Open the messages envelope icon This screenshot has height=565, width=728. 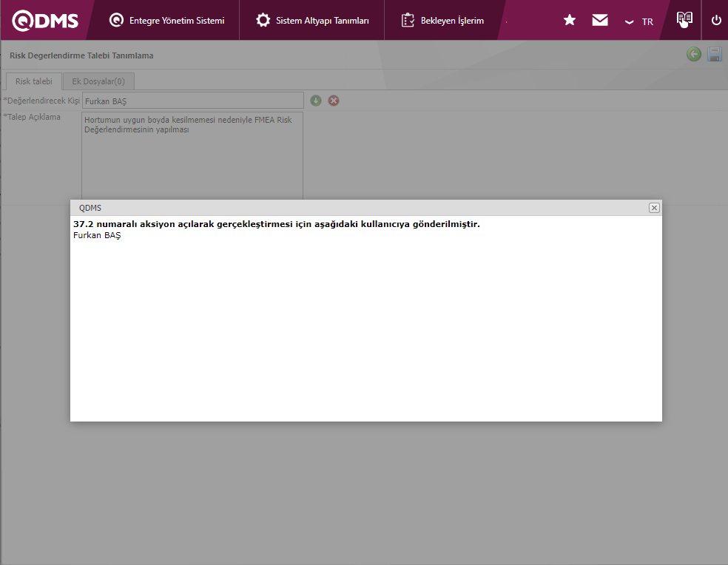(600, 20)
